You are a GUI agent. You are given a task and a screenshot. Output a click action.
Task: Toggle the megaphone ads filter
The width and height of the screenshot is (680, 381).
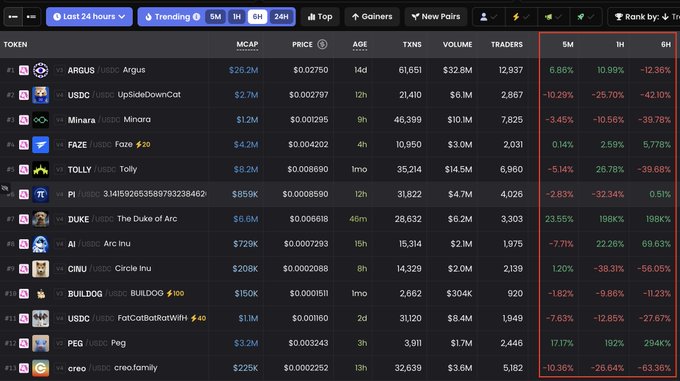[x=553, y=17]
